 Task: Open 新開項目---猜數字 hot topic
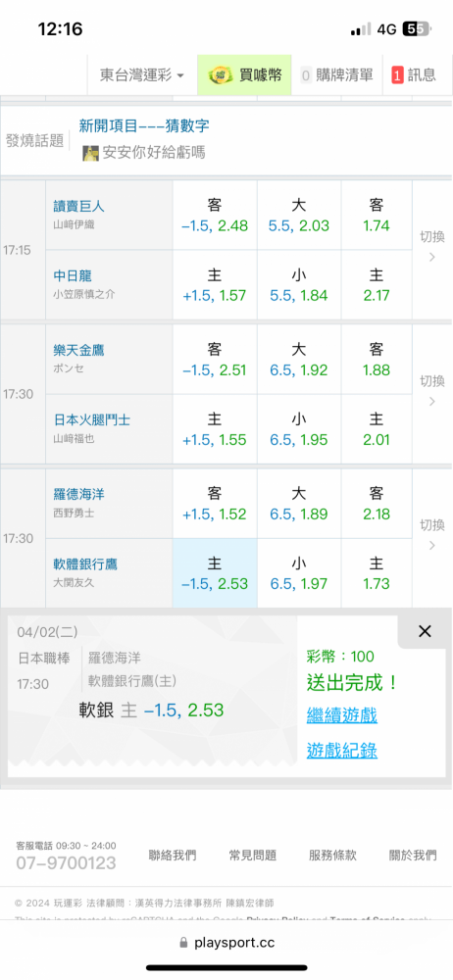click(x=144, y=126)
